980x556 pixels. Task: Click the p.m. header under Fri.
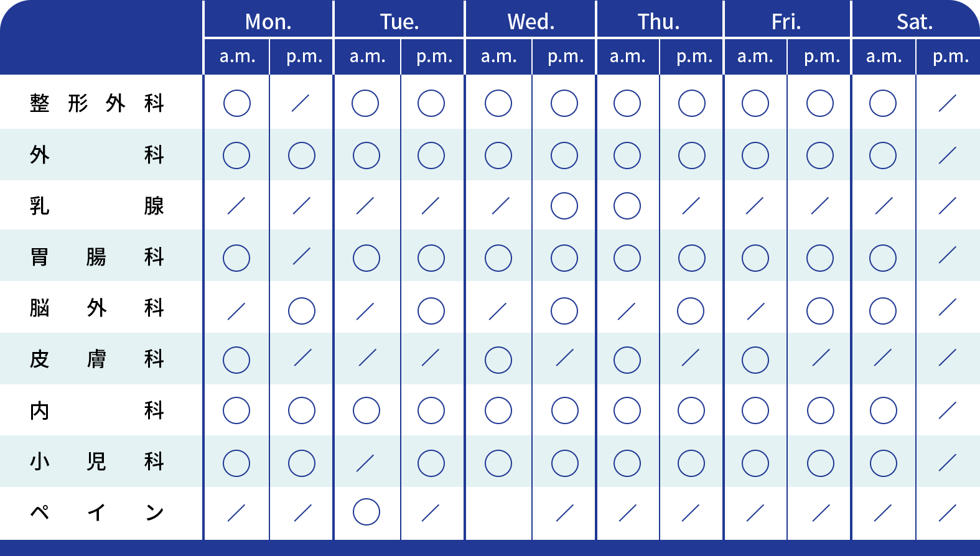[822, 57]
